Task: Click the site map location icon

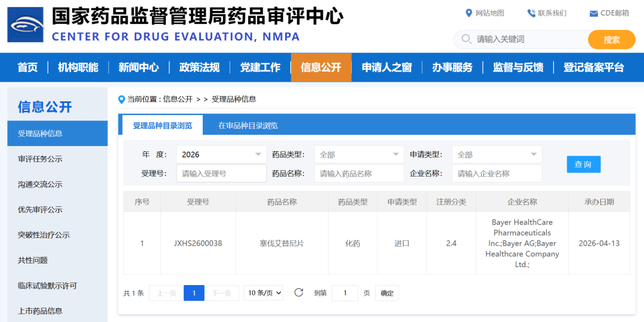Action: 469,13
